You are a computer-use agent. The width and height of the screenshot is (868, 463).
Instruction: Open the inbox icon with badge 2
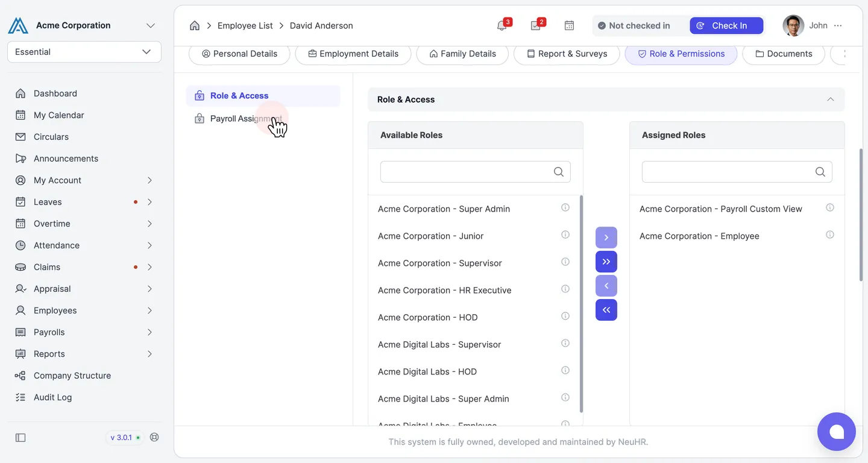[535, 25]
